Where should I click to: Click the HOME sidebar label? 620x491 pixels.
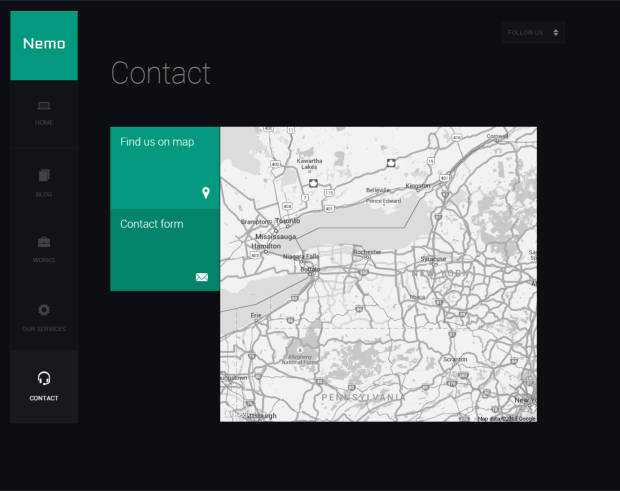(x=44, y=123)
